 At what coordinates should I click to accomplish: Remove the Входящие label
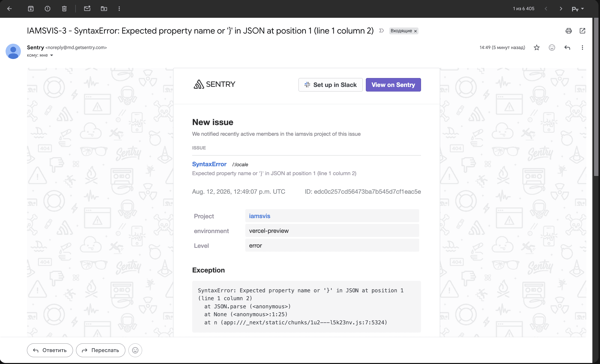(415, 31)
